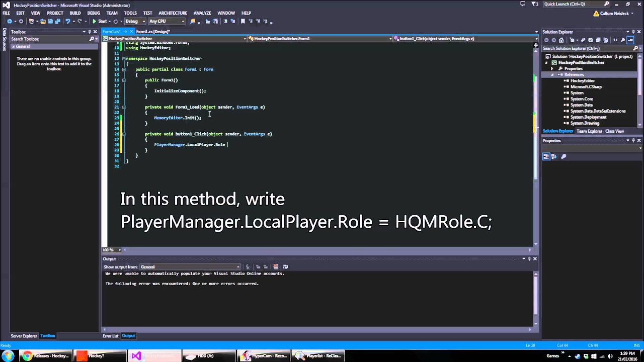
Task: Click the Redo arrow icon
Action: tap(79, 21)
